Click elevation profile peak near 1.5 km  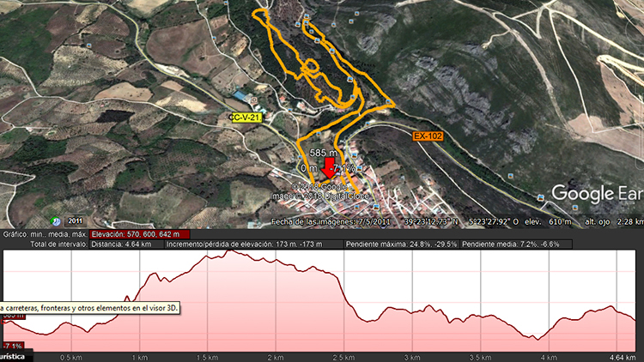pyautogui.click(x=229, y=251)
